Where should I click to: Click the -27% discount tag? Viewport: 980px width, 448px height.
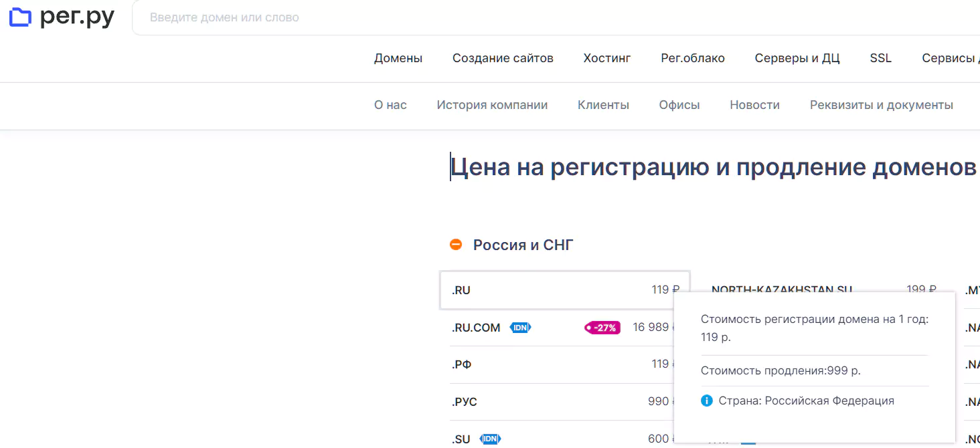click(x=602, y=328)
